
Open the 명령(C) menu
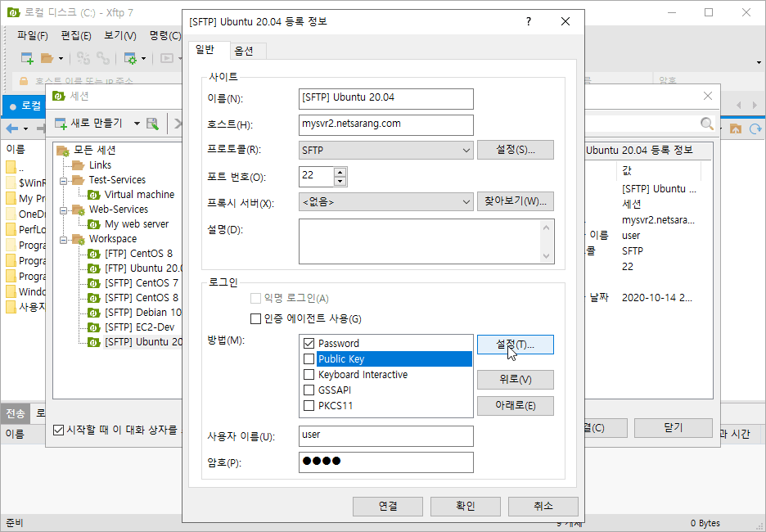pyautogui.click(x=165, y=36)
